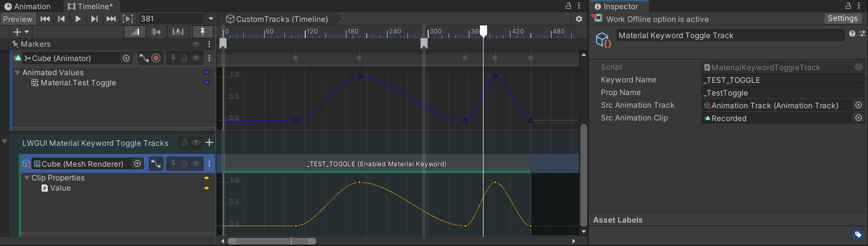Toggle Markers track visibility eye
Screen dimensions: 868x246
point(196,44)
